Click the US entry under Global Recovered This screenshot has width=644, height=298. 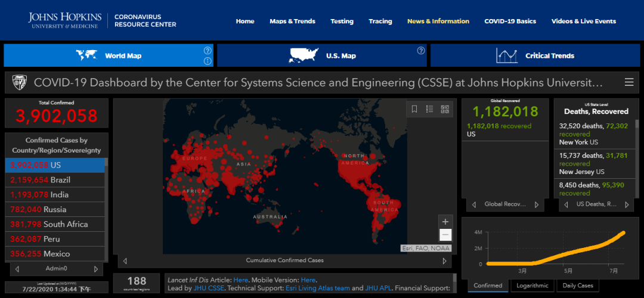tap(505, 130)
